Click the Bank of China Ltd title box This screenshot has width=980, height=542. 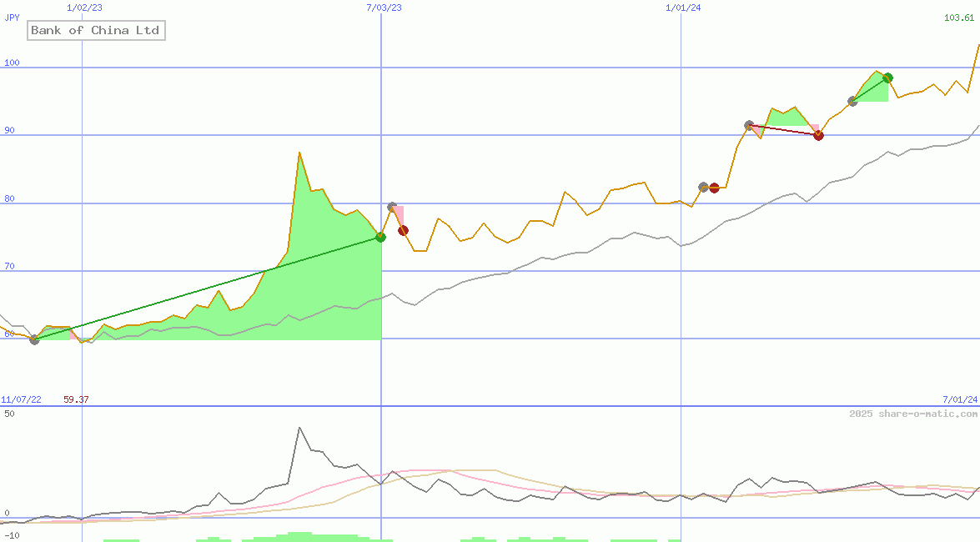(95, 30)
